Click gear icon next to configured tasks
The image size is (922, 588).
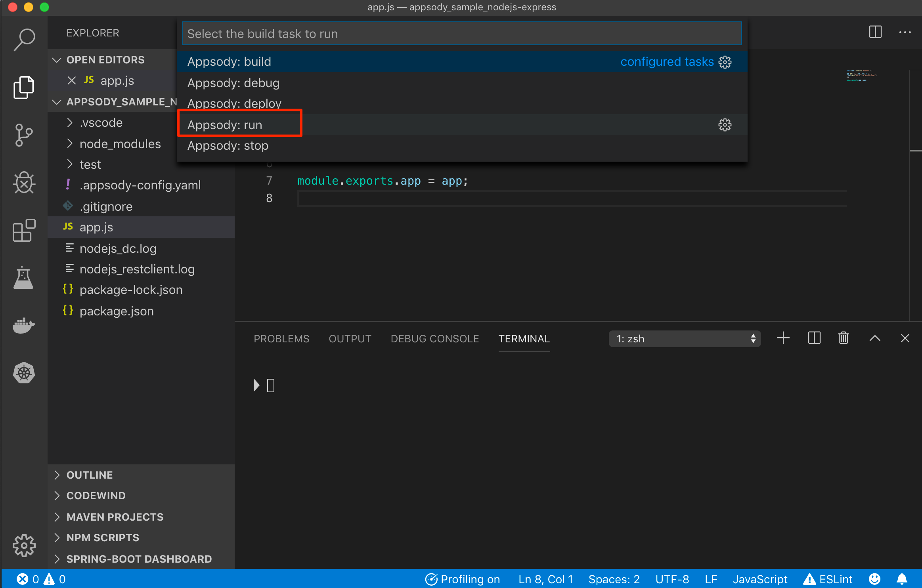coord(725,62)
